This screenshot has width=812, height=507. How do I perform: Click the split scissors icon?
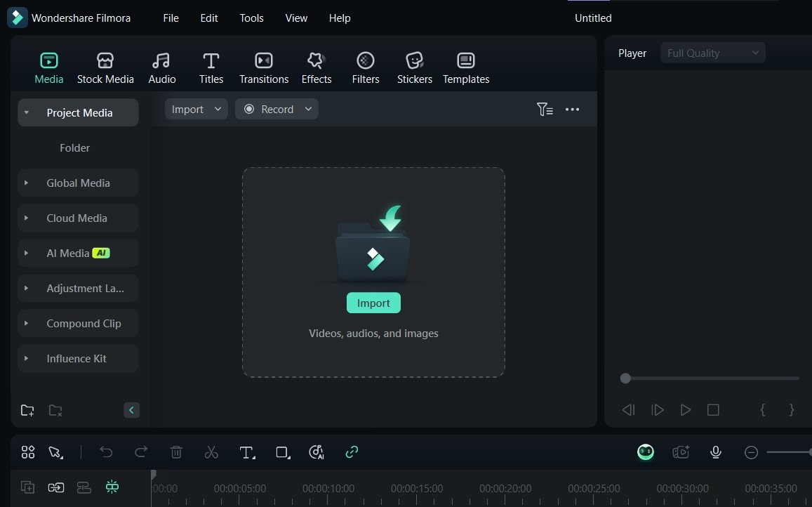coord(211,452)
